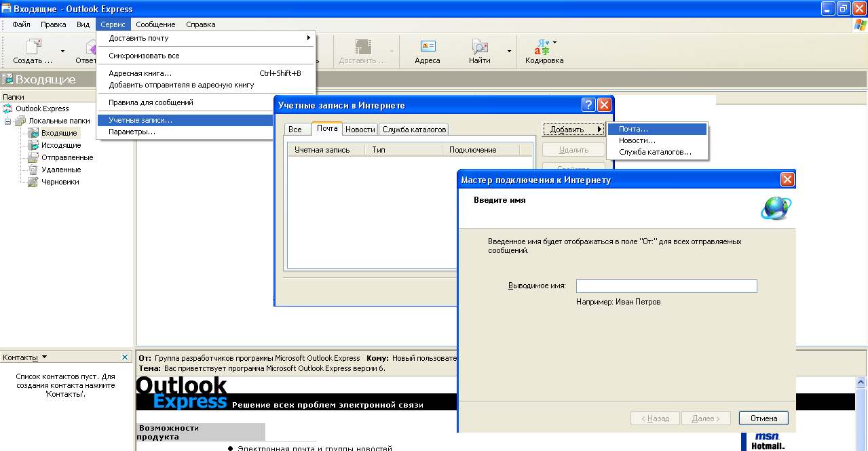Click the greyed Доставить toolbar icon

click(364, 47)
